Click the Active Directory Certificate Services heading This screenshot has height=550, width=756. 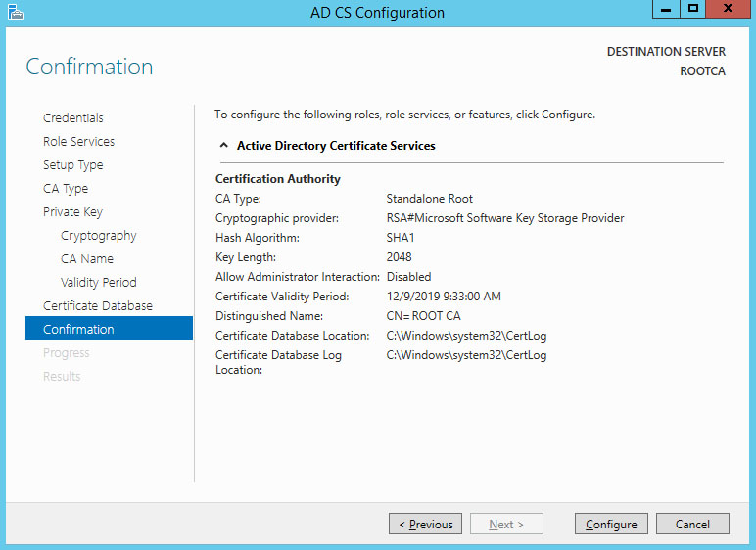click(x=336, y=146)
